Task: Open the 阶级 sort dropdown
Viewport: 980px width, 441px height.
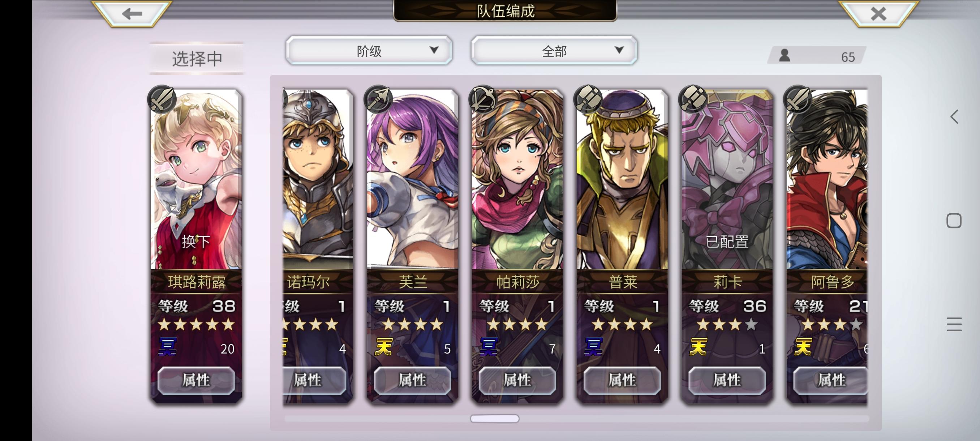Action: (x=369, y=51)
